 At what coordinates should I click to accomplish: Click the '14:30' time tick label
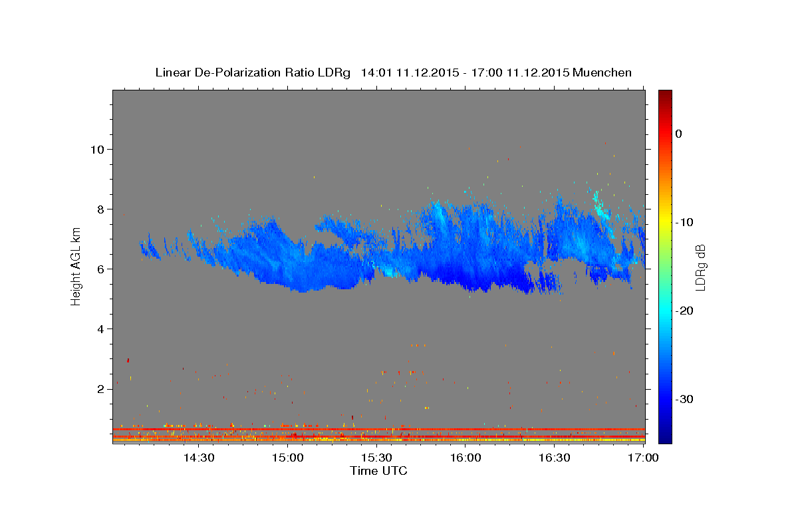coord(198,458)
